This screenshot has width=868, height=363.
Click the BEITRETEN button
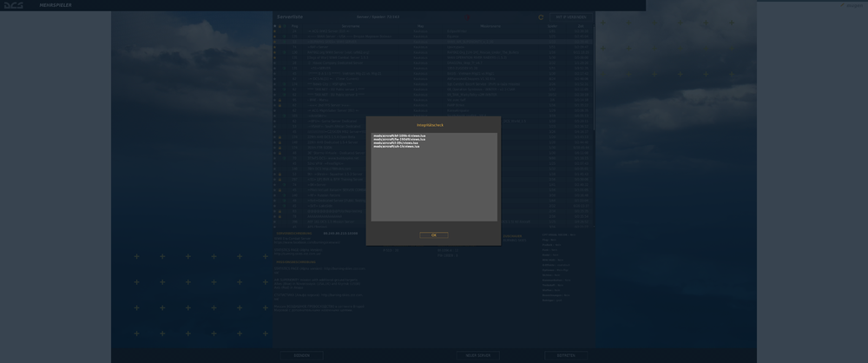coord(566,355)
